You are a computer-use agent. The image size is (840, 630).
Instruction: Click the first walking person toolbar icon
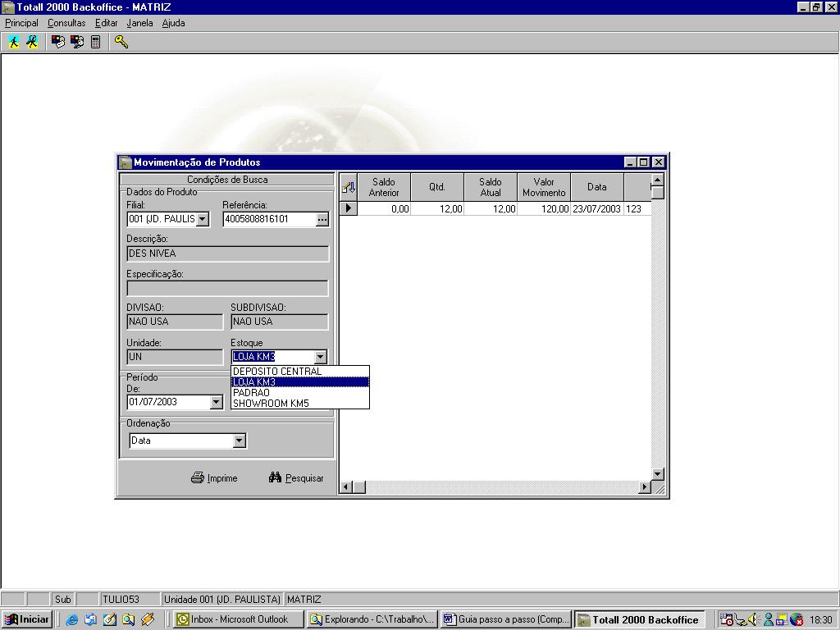[x=14, y=42]
